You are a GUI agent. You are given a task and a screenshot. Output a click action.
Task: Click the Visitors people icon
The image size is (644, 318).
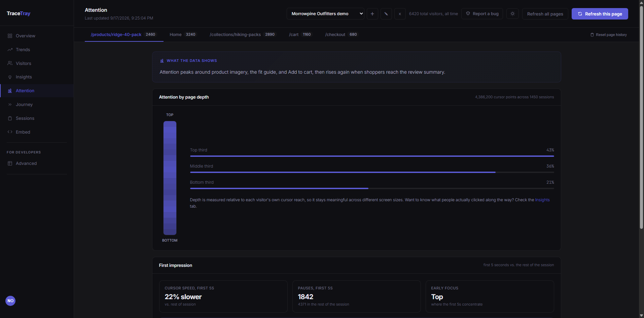click(10, 63)
